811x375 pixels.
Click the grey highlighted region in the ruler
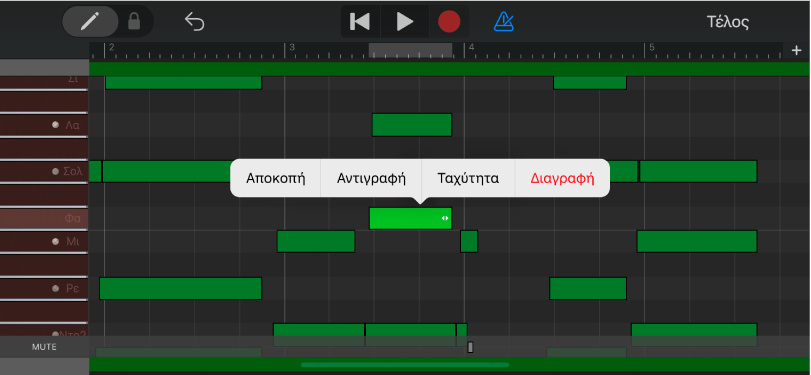tap(410, 50)
